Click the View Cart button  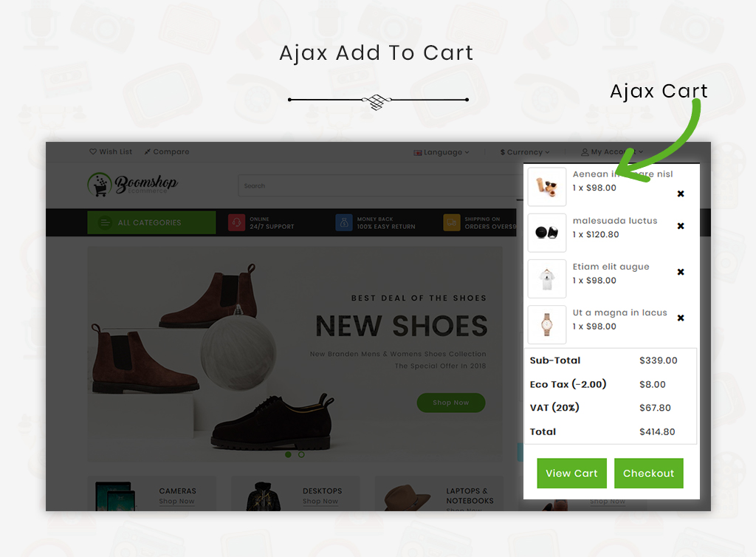tap(572, 473)
